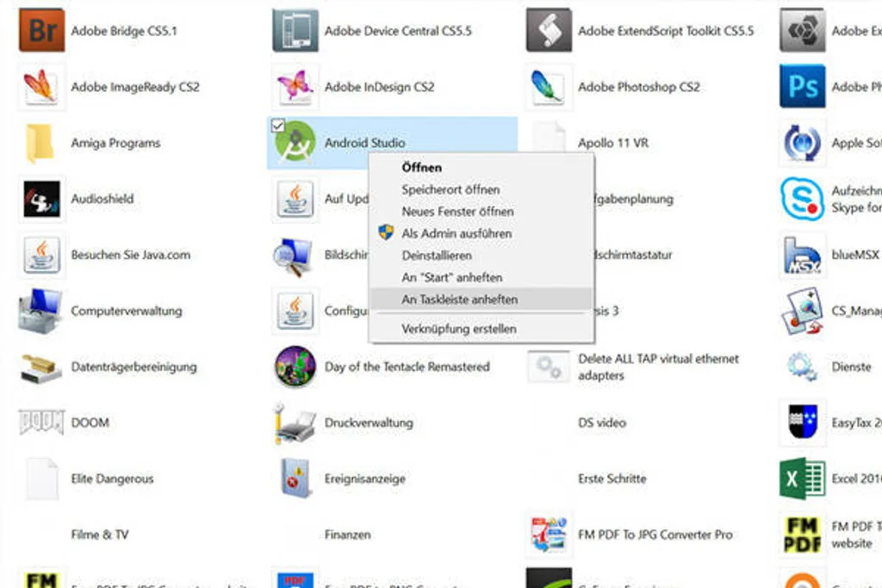Open the Excel 2016 icon
Screen dimensions: 882x588
[x=803, y=479]
